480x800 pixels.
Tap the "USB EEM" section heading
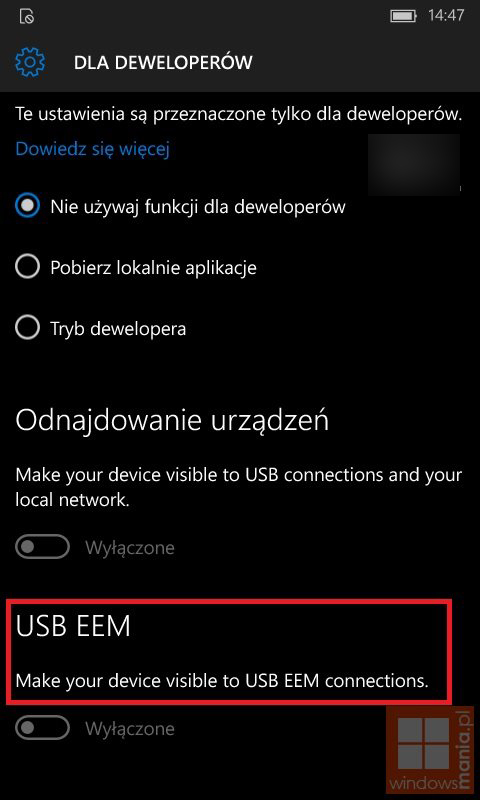(x=73, y=626)
